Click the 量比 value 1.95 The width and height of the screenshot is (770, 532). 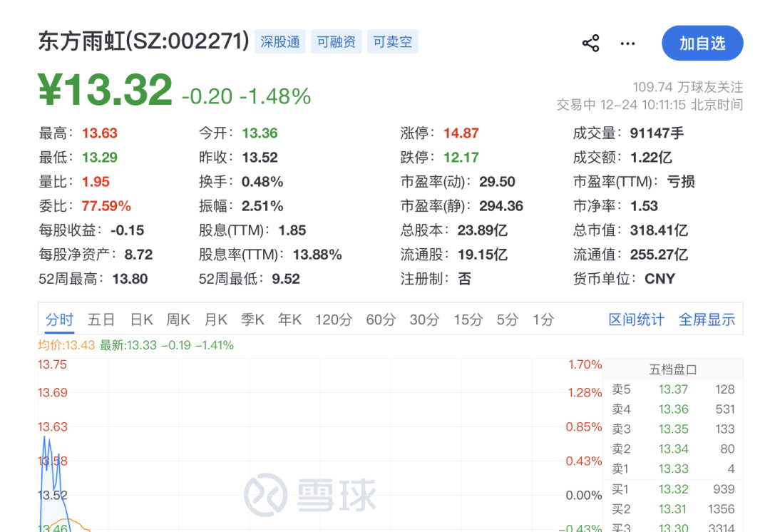(96, 182)
